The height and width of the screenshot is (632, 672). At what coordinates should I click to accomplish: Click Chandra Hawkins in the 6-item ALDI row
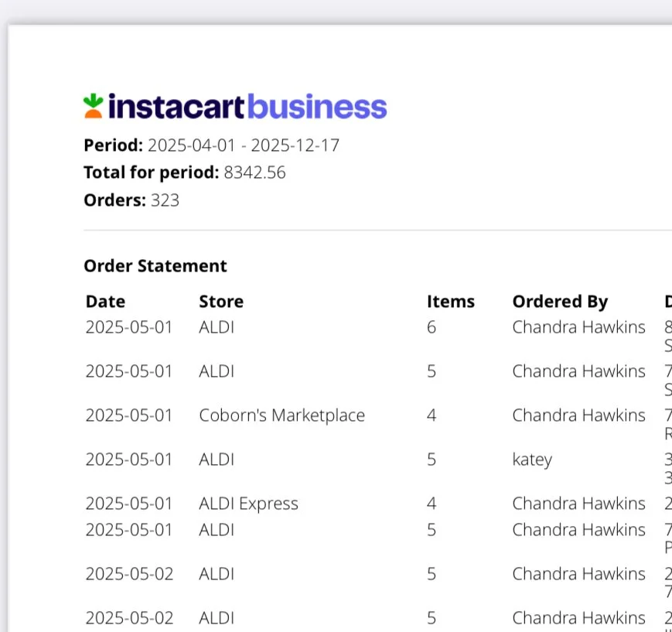(x=579, y=327)
